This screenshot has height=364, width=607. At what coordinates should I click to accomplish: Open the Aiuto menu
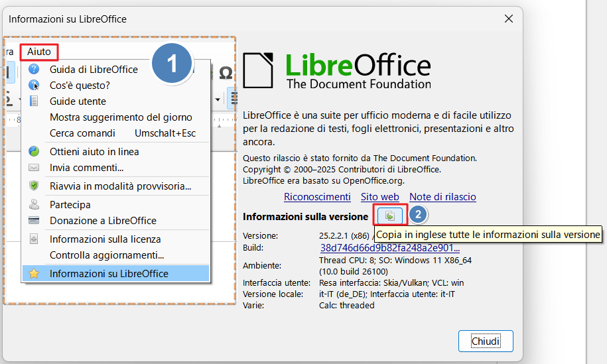(39, 52)
